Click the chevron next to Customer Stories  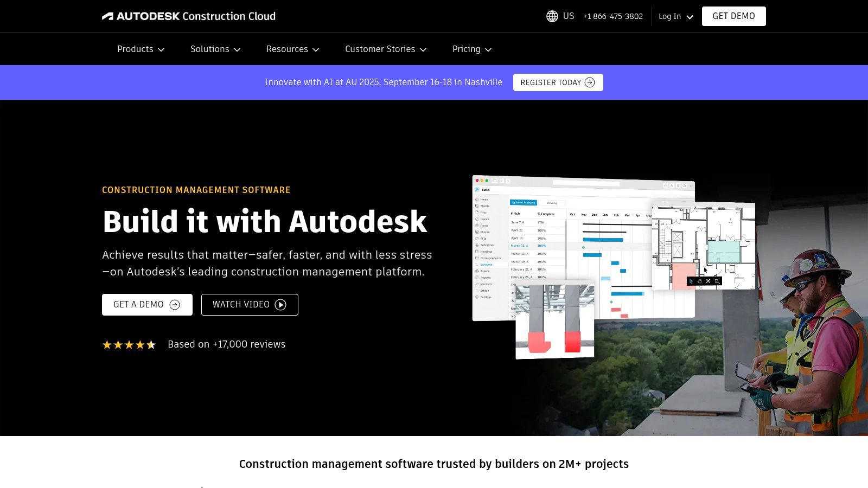pyautogui.click(x=423, y=50)
